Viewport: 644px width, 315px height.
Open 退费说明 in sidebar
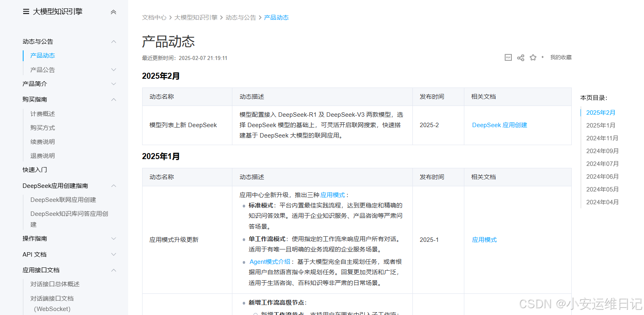(43, 156)
